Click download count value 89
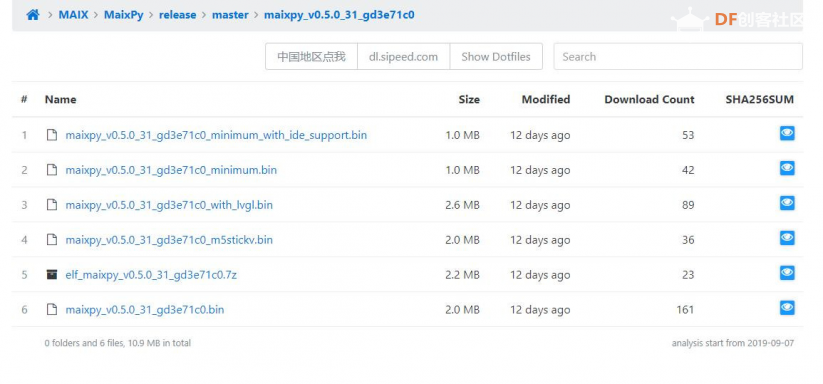The image size is (823, 384). (x=688, y=205)
